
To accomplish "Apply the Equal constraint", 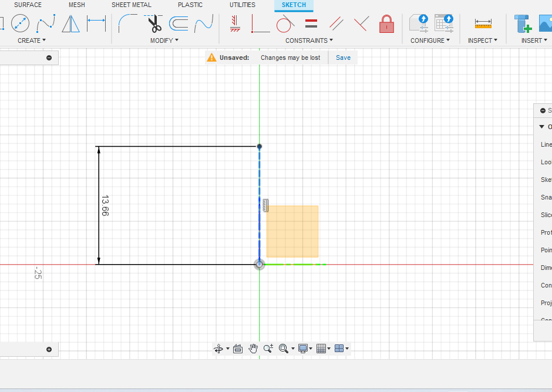I will click(311, 23).
